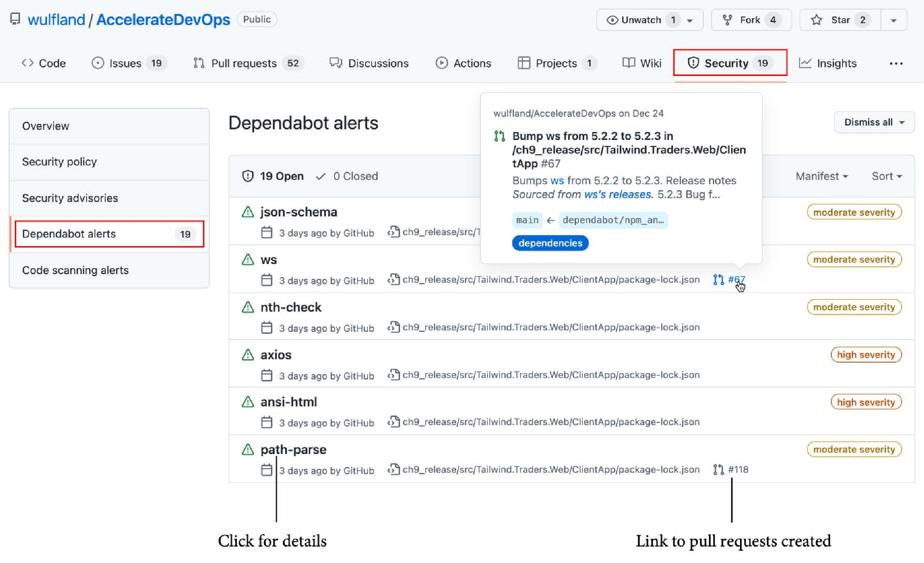Viewport: 924px width, 563px height.
Task: Open the json-schema alert details
Action: pyautogui.click(x=299, y=212)
